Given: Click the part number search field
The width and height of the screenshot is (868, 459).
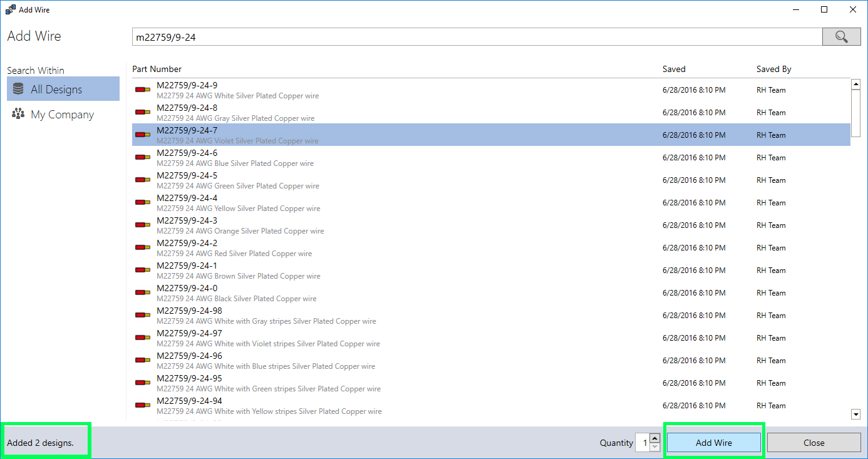Looking at the screenshot, I should pos(477,37).
